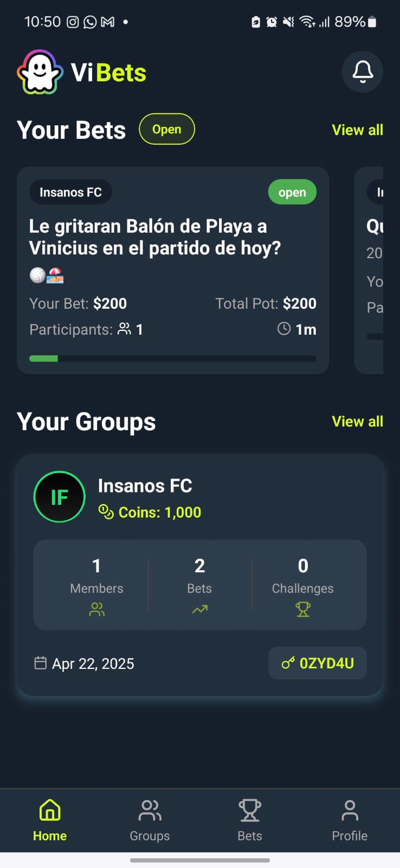Click the green open status badge
Screen dimensions: 400x868
coord(292,192)
